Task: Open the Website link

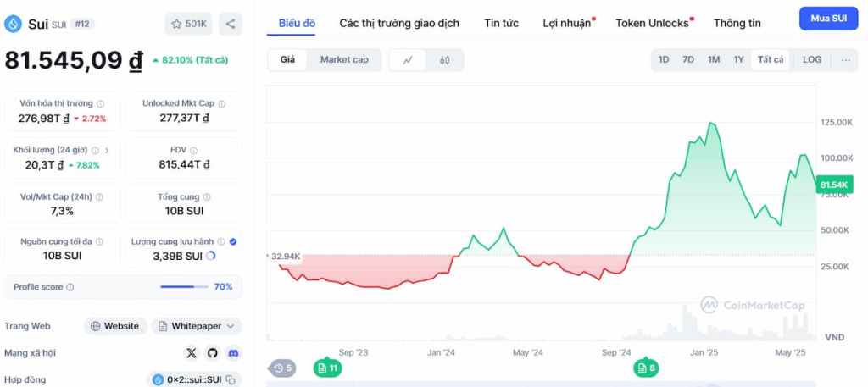Action: 114,326
